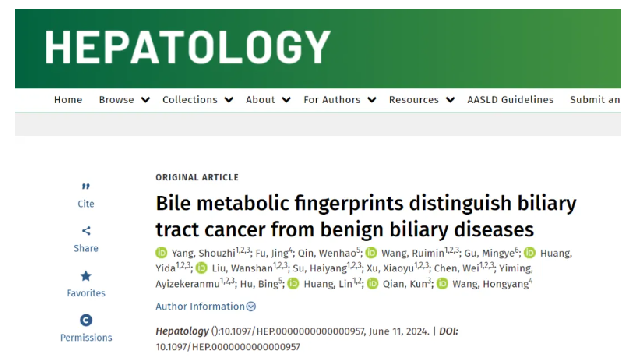Open AASLD Guidelines menu item

coord(510,100)
